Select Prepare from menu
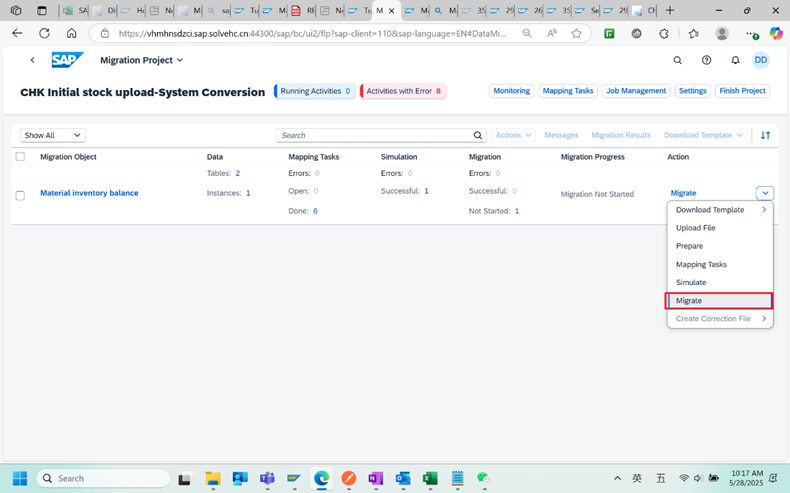 (x=719, y=246)
